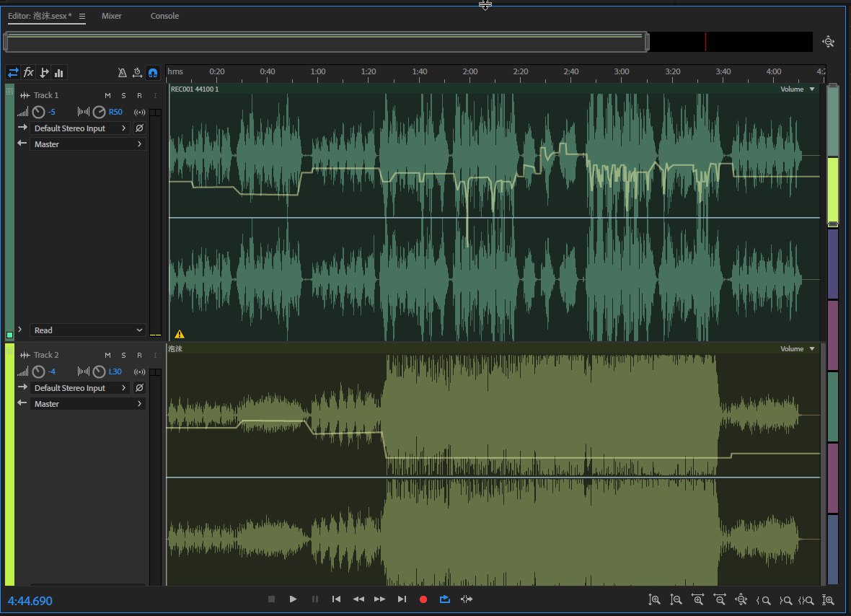Arm Track 1 for record

click(139, 95)
